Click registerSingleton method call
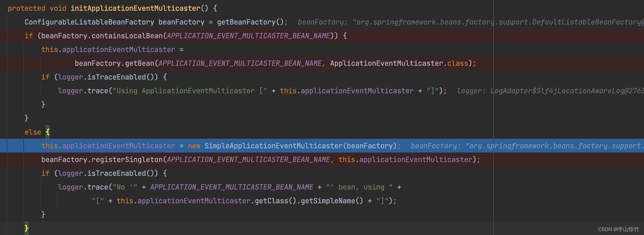The height and width of the screenshot is (235, 644). click(127, 160)
